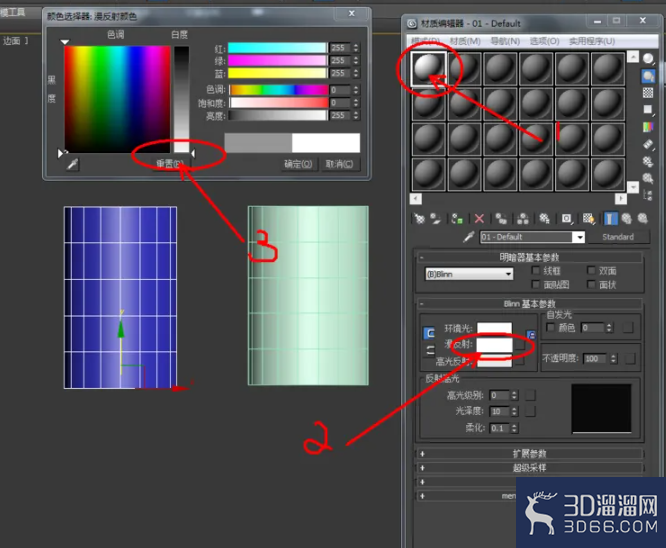Click map button beside 不透明度
This screenshot has height=548, width=666.
[630, 359]
